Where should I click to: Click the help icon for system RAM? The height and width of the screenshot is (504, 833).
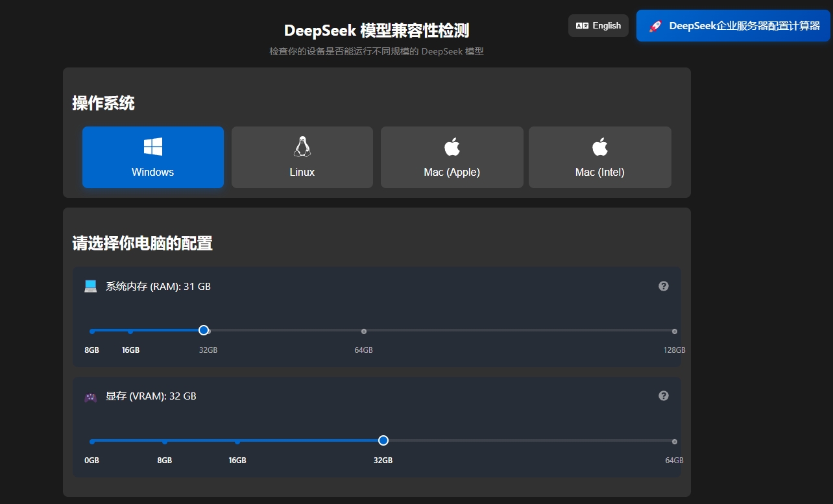click(x=663, y=286)
